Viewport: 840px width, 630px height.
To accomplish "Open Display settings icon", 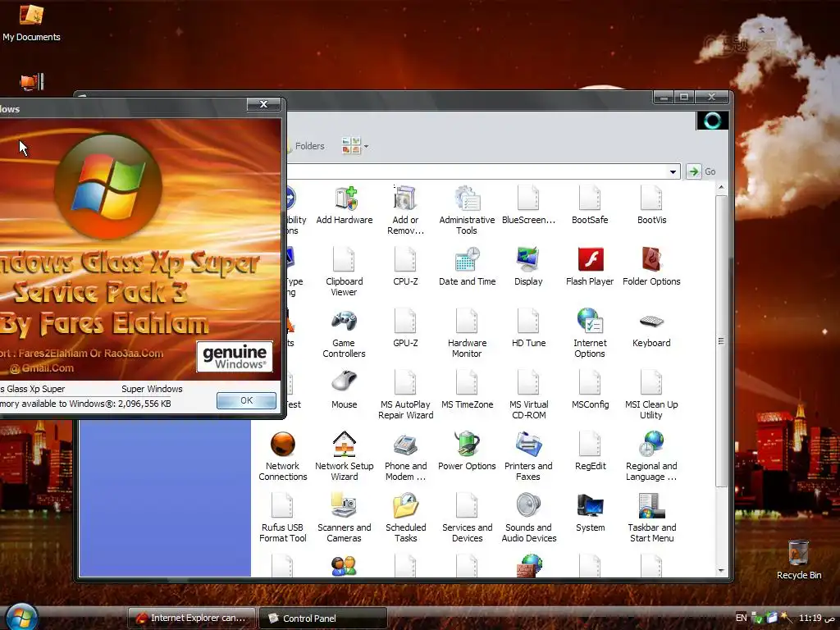I will (x=528, y=267).
